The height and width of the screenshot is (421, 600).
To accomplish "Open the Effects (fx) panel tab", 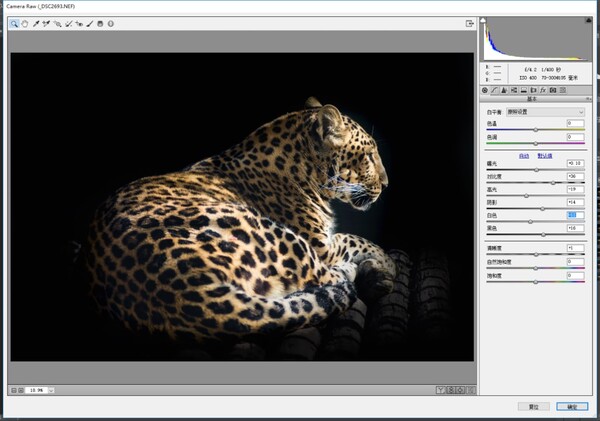I will pos(543,90).
